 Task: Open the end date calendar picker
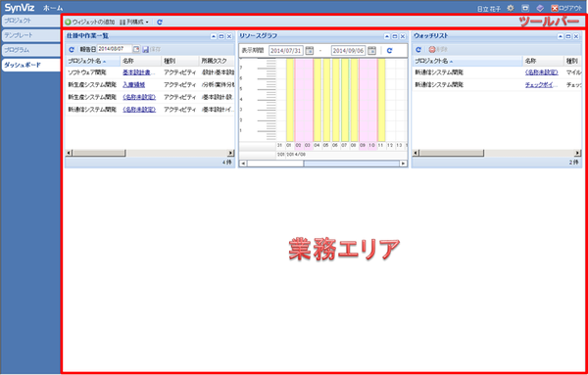(371, 51)
